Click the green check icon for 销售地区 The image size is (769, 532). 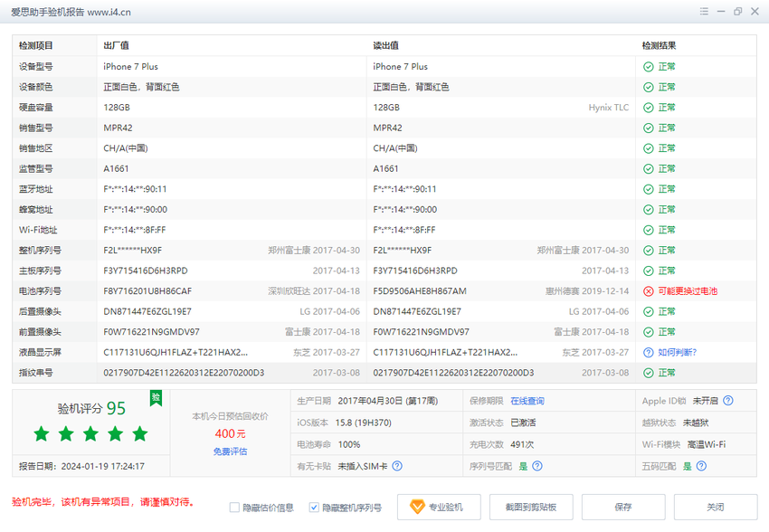coord(649,148)
